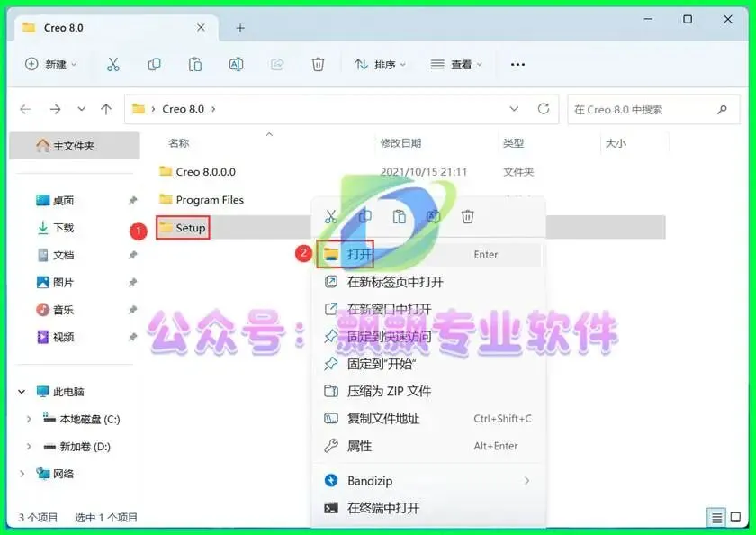756x535 pixels.
Task: Click the context menu Delete trash icon
Action: (467, 216)
